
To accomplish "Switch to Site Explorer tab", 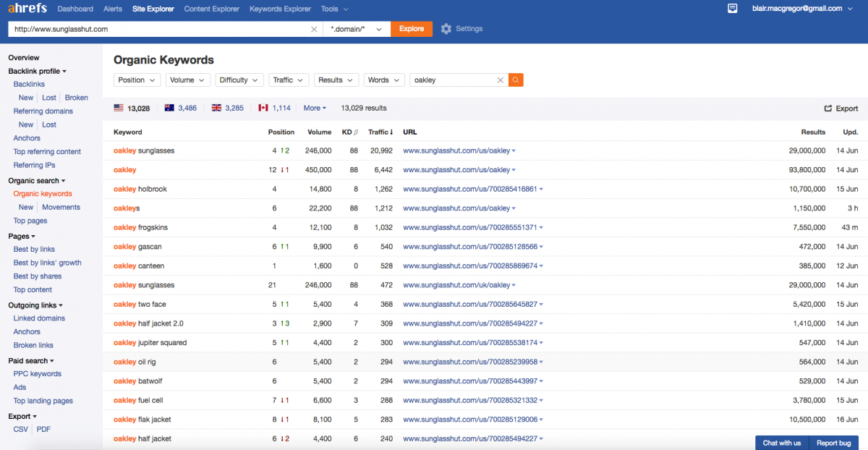I will tap(153, 9).
